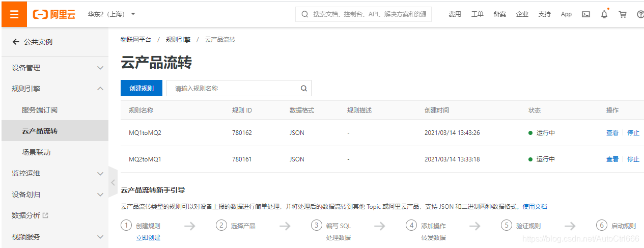Screen dimensions: 644x248
Task: Click the 状态 column header
Action: 535,111
